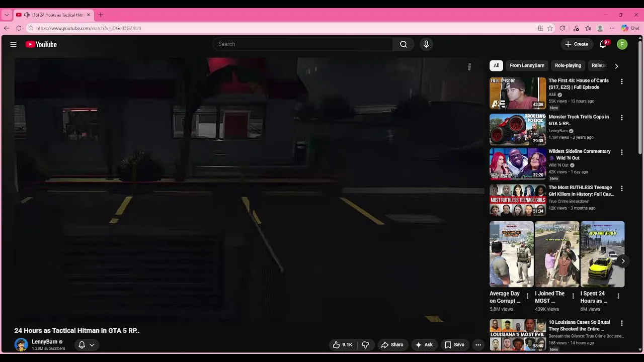View site information lock icon

31,28
